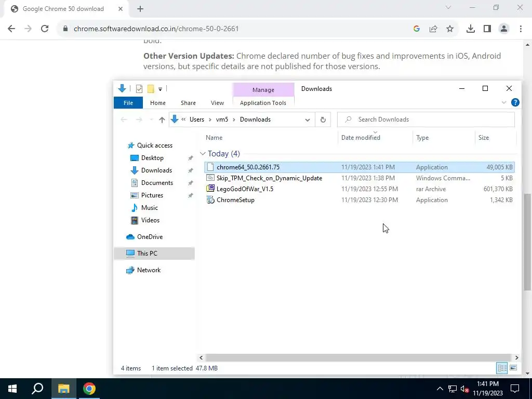Switch to the Home ribbon tab
The image size is (532, 399).
coord(158,103)
